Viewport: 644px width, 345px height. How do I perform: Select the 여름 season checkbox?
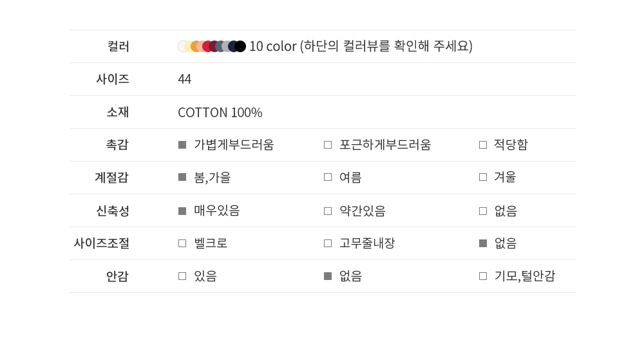pos(328,177)
